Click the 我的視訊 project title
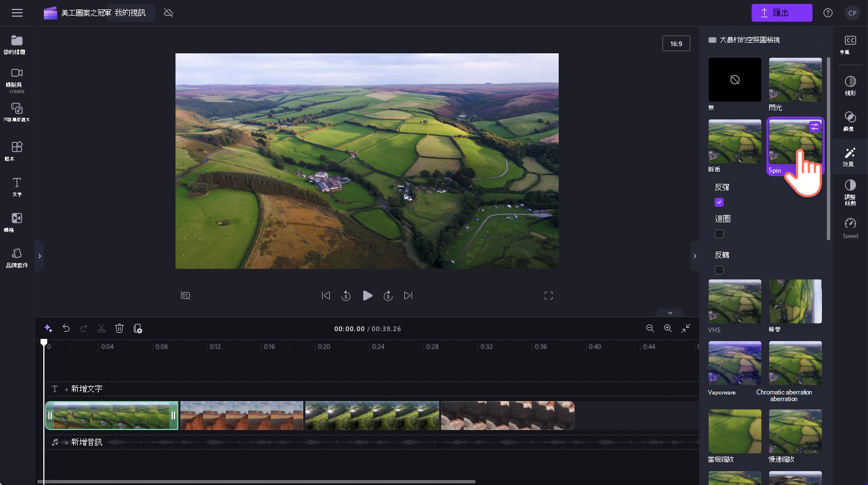868x485 pixels. pos(131,13)
